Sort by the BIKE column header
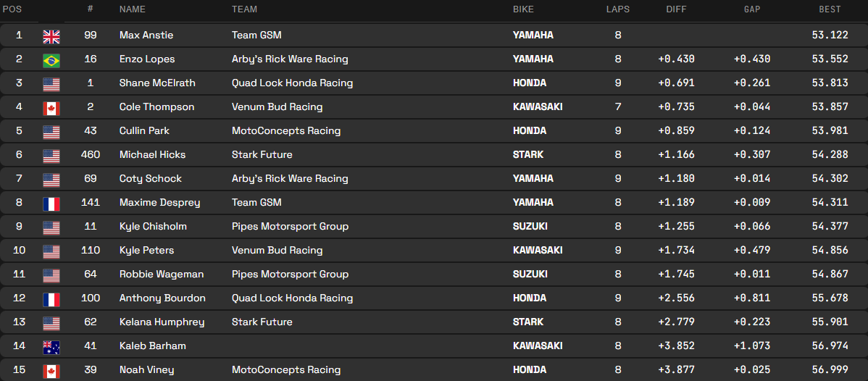 coord(524,9)
